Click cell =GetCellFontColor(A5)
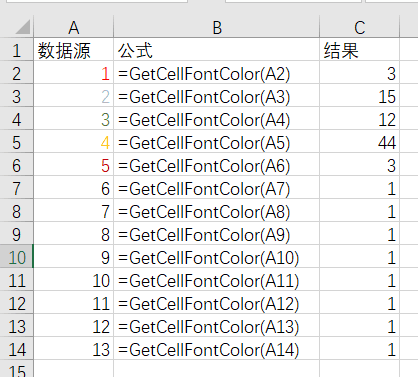 tap(217, 142)
